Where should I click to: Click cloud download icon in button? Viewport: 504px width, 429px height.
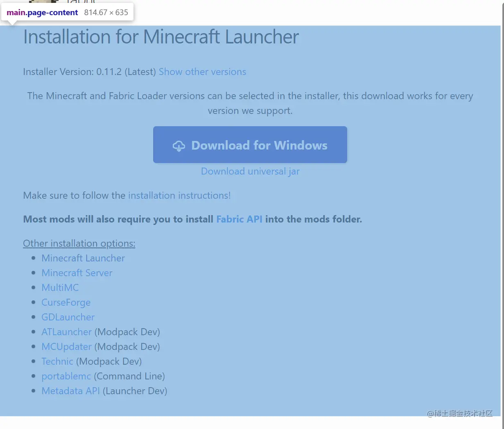[179, 146]
